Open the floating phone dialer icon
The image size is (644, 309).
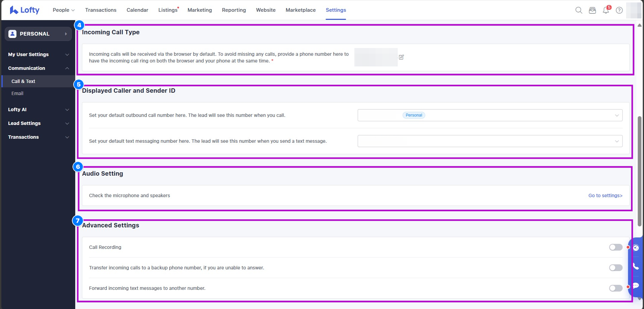(636, 267)
